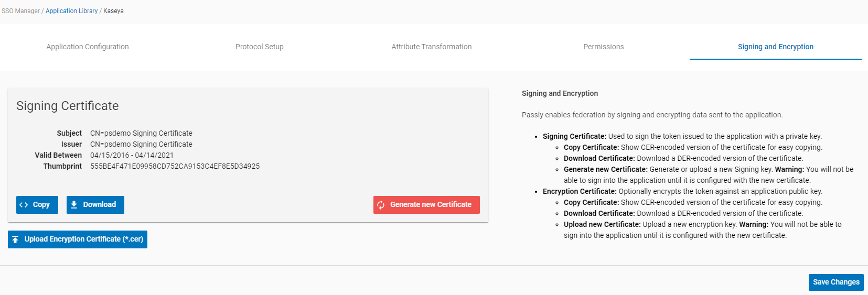868x295 pixels.
Task: Download the signing certificate
Action: tap(95, 205)
